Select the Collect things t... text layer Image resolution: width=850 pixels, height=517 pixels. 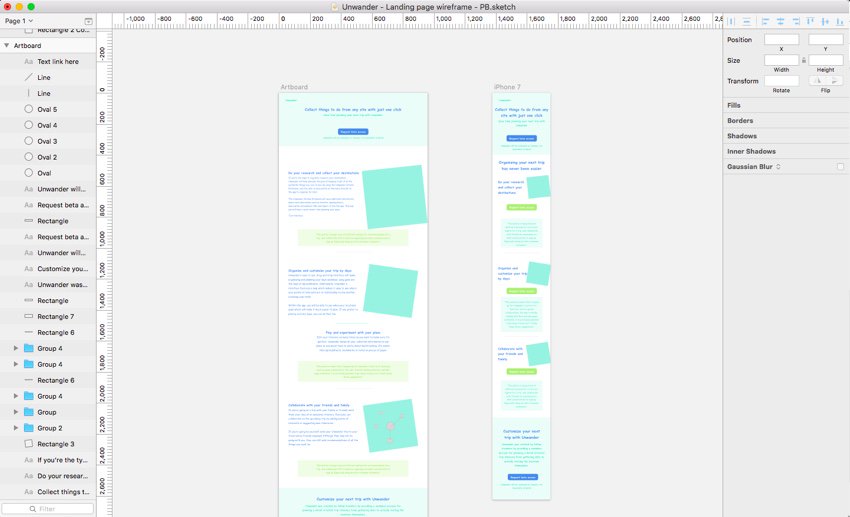pyautogui.click(x=48, y=492)
